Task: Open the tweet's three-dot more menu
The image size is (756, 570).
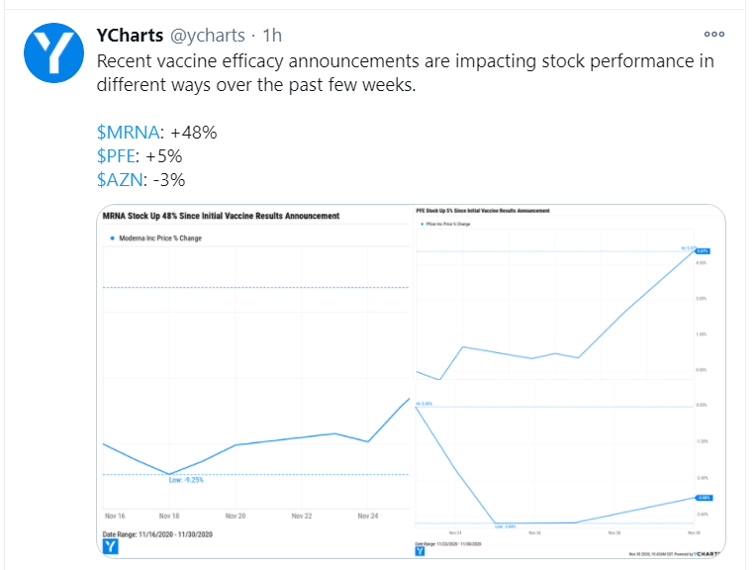Action: click(715, 33)
